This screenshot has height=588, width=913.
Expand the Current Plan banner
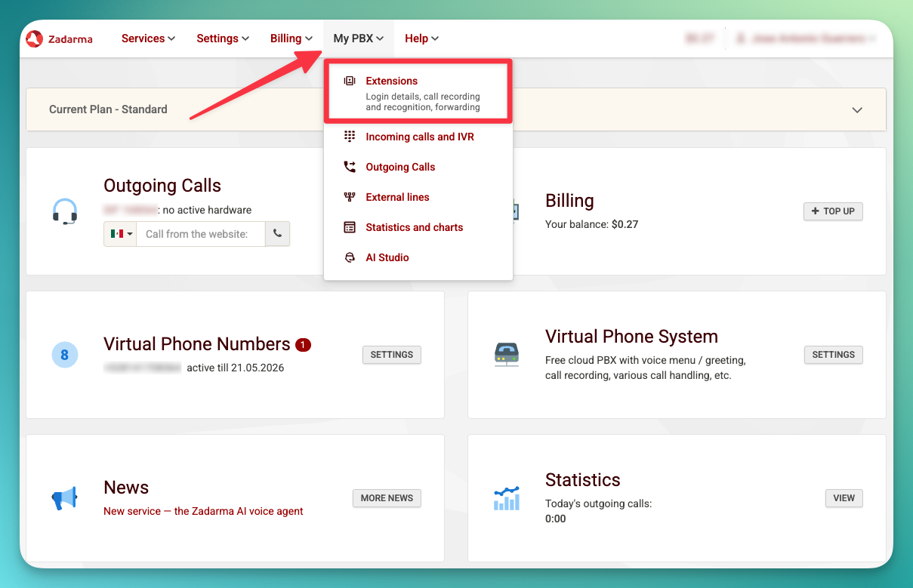tap(857, 109)
